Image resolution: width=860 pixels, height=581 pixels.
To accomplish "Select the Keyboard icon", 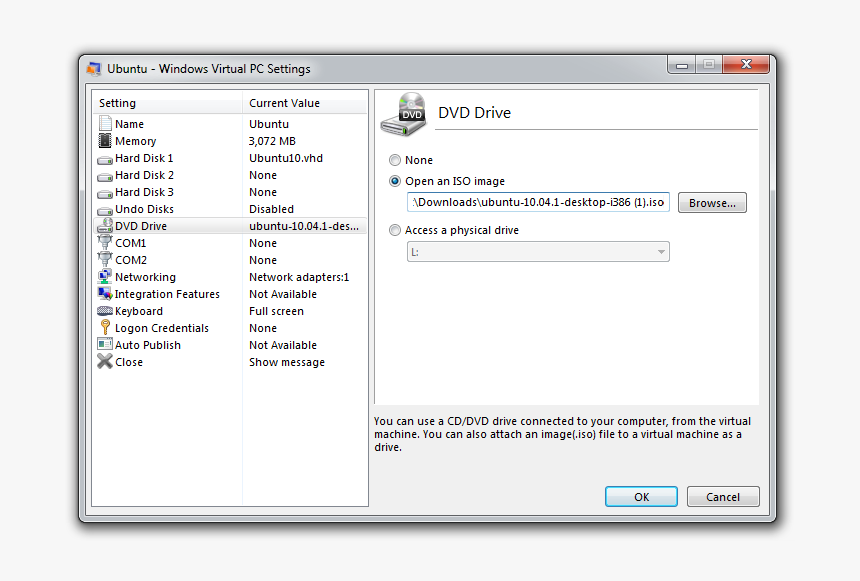I will [105, 311].
